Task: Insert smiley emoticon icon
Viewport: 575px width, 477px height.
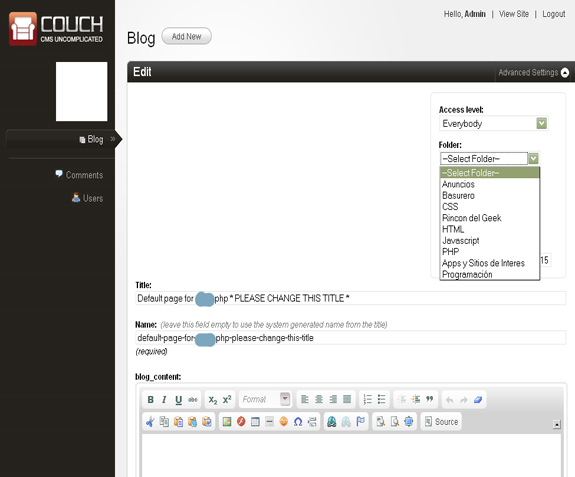Action: [x=283, y=422]
